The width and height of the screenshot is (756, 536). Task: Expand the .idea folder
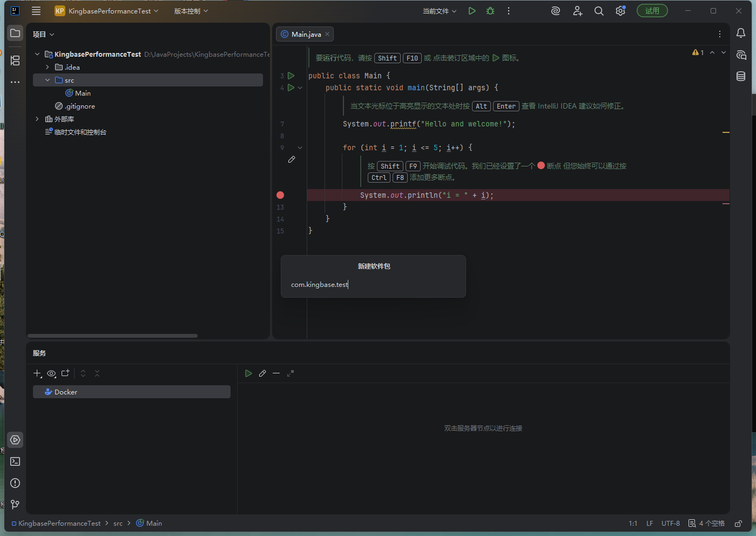(x=48, y=67)
